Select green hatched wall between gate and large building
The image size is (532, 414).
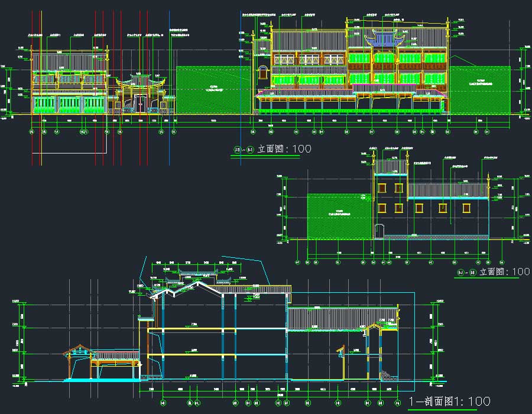pyautogui.click(x=213, y=89)
